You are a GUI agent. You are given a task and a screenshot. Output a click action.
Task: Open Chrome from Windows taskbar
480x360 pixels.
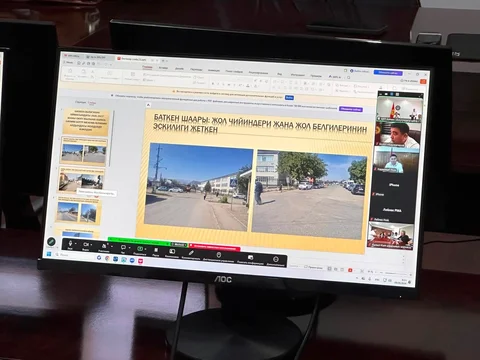[x=107, y=258]
